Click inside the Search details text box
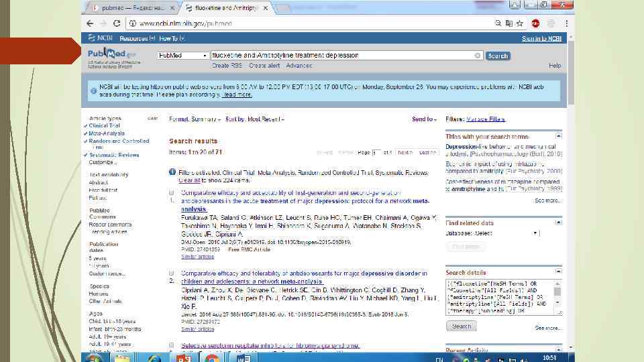The height and width of the screenshot is (362, 644). (x=500, y=297)
